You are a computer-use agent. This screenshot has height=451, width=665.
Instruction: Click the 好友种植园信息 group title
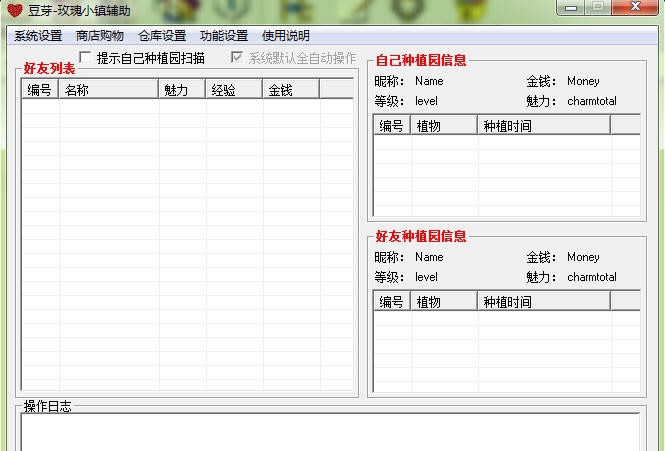pos(421,236)
